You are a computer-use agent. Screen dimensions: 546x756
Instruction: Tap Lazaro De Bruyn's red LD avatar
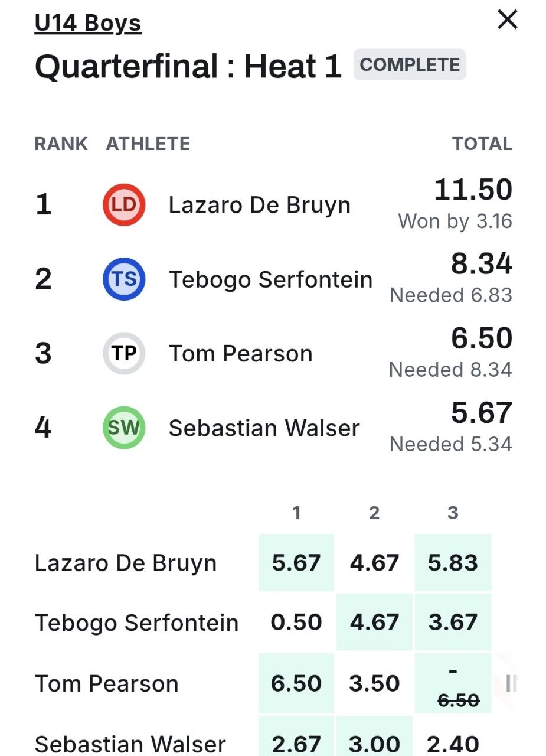[x=124, y=205]
